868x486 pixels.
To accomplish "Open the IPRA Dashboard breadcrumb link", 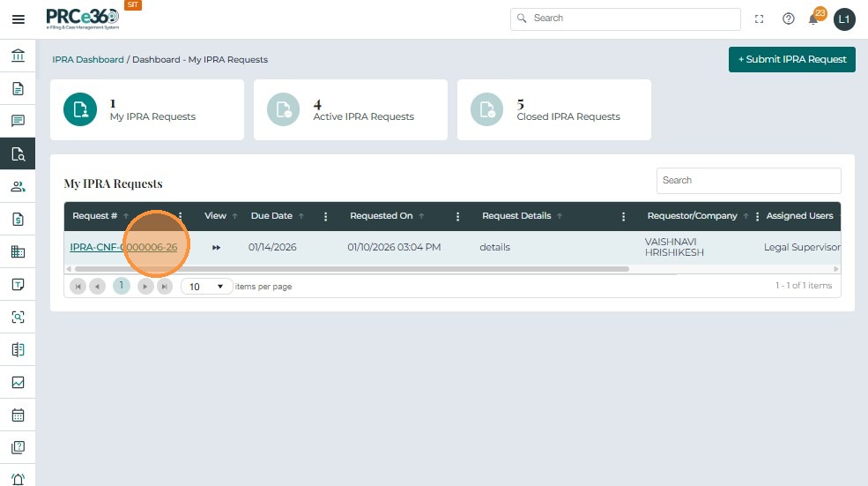I will pos(88,59).
